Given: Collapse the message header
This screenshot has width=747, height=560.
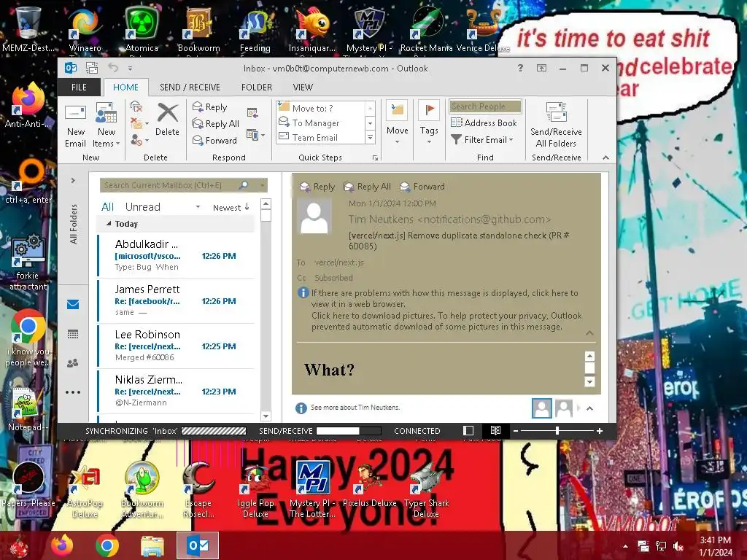Looking at the screenshot, I should (589, 332).
